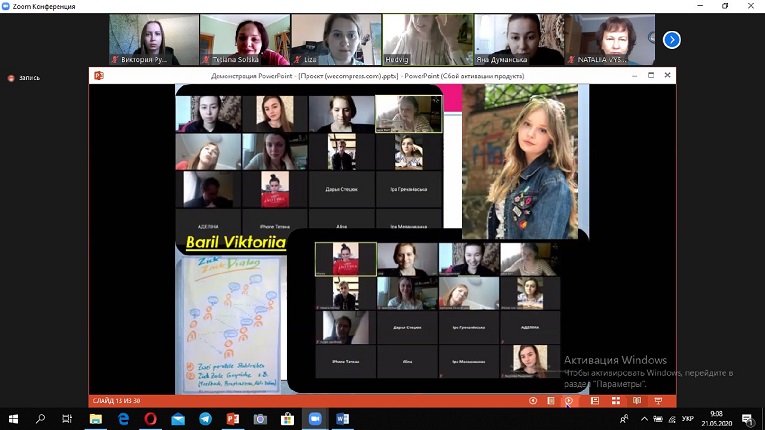Viewport: 765px width, 430px height.
Task: Switch to Normal view icon
Action: click(595, 401)
